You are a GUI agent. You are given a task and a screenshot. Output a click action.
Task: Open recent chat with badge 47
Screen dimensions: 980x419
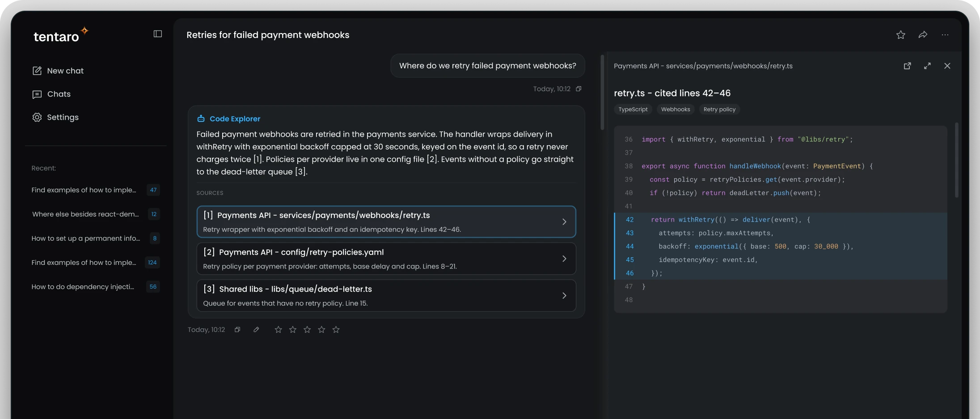[96, 190]
